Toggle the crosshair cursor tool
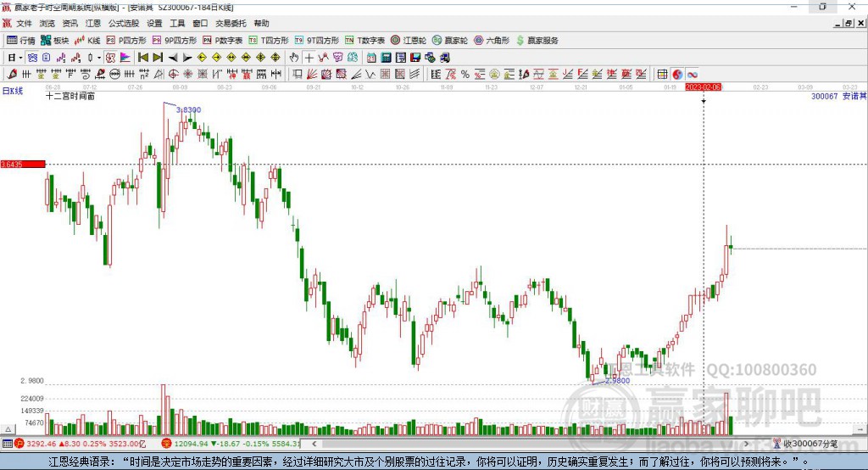The height and width of the screenshot is (470, 868). click(309, 58)
